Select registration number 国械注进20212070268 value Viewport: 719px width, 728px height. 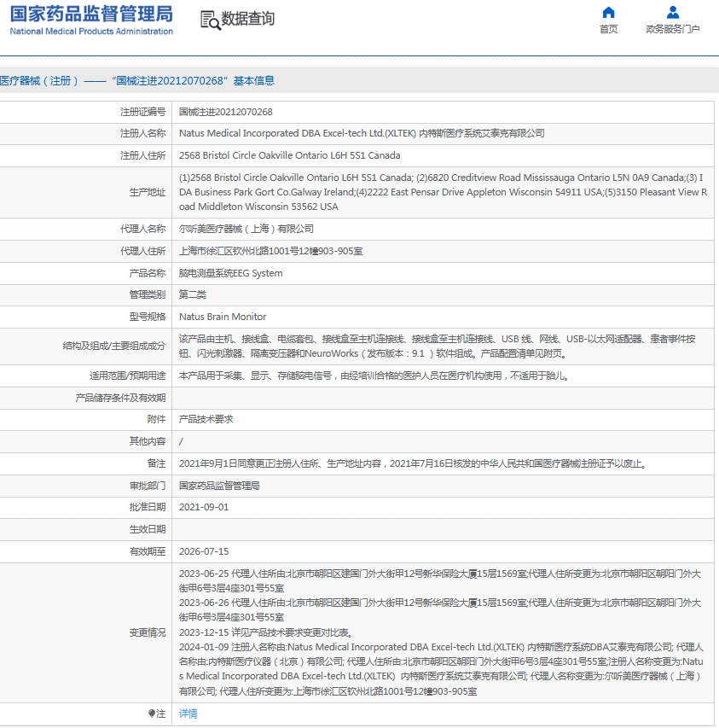tap(226, 112)
